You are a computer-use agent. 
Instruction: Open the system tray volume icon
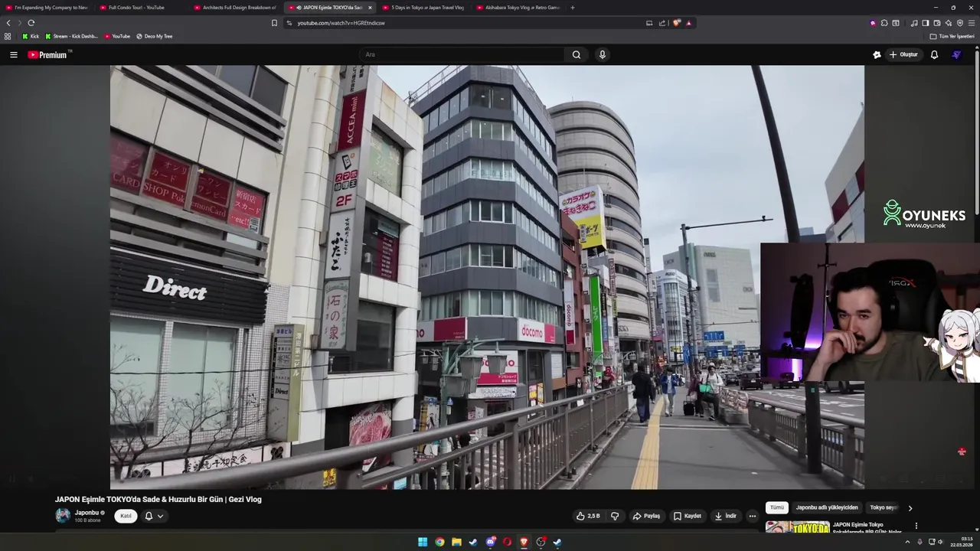tap(941, 542)
